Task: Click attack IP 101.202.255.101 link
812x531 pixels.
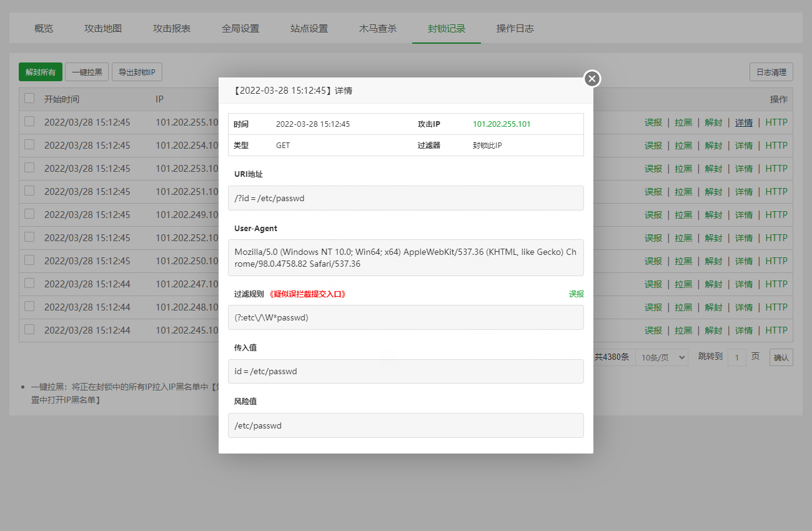Action: pyautogui.click(x=502, y=124)
